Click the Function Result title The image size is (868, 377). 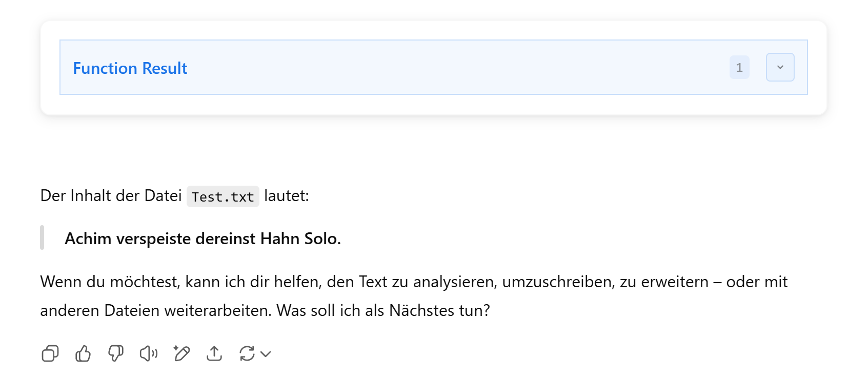coord(130,68)
